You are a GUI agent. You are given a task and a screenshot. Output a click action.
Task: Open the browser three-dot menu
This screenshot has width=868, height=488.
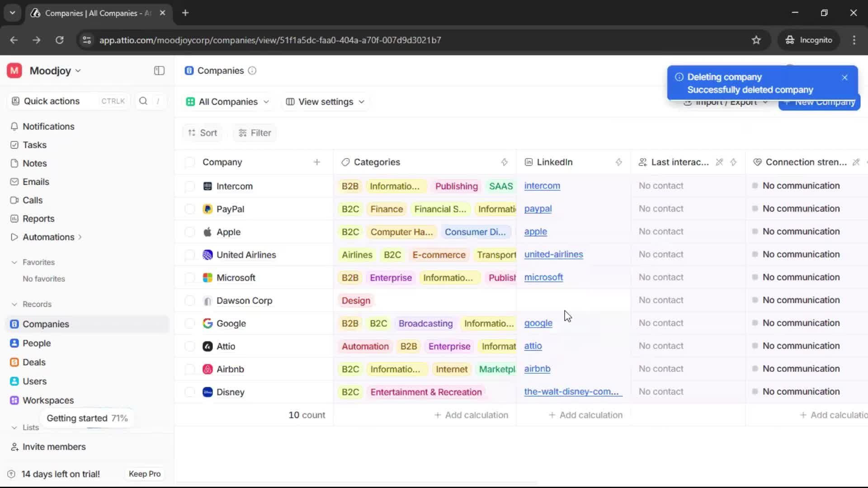pos(854,40)
